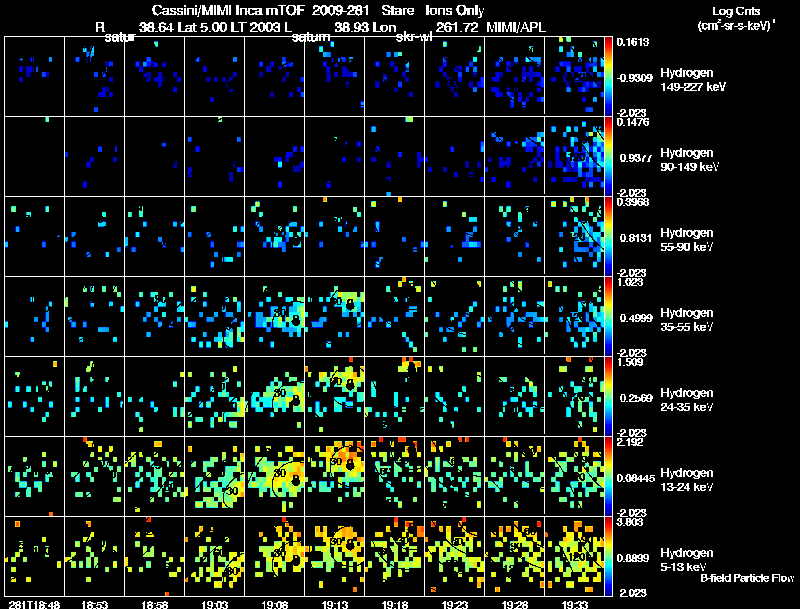Open the 149-227 keV panel at 18:48
The width and height of the screenshot is (800, 609).
click(34, 77)
